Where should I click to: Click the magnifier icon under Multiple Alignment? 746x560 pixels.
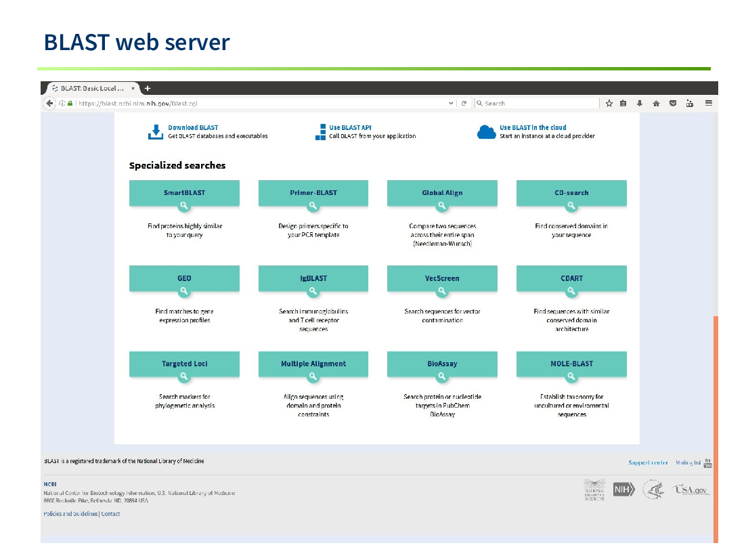(x=313, y=376)
